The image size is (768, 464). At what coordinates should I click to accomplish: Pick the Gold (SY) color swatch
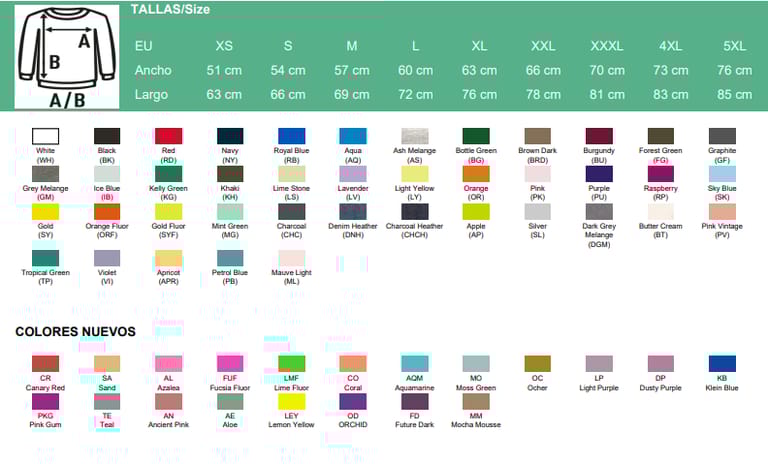coord(45,212)
